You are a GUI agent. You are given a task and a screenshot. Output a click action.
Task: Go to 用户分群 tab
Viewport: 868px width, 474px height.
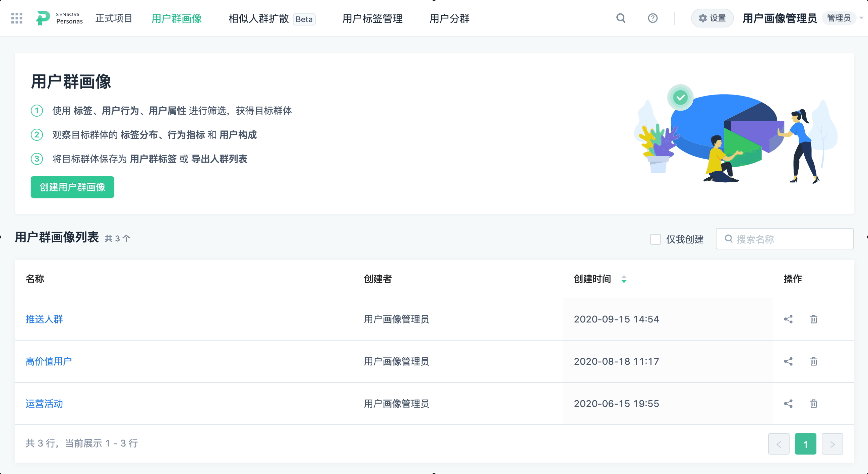(x=449, y=18)
